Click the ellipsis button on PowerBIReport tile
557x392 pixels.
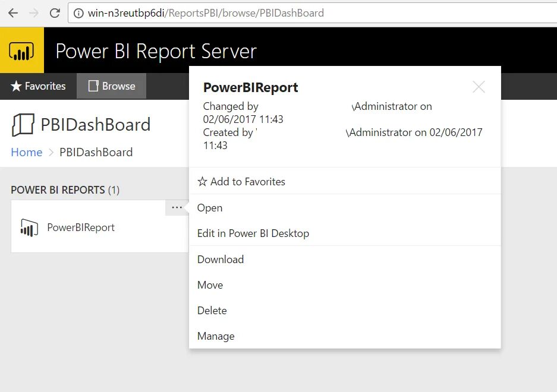177,207
